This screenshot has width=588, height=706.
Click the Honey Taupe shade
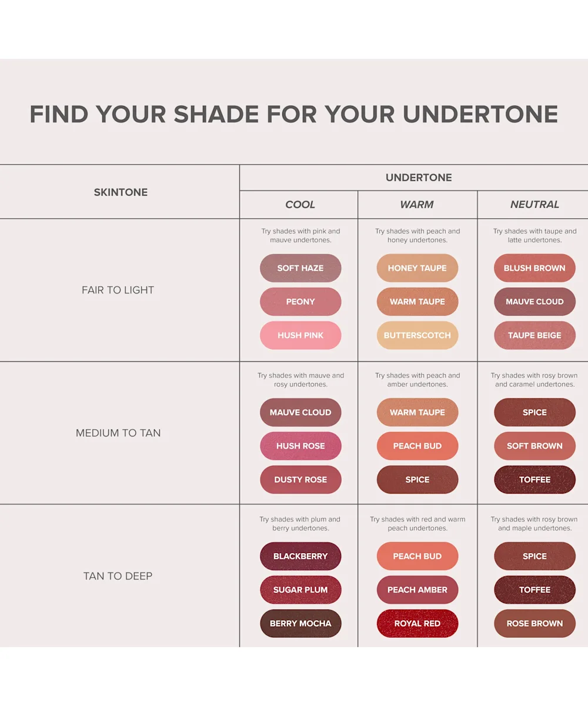tap(417, 268)
